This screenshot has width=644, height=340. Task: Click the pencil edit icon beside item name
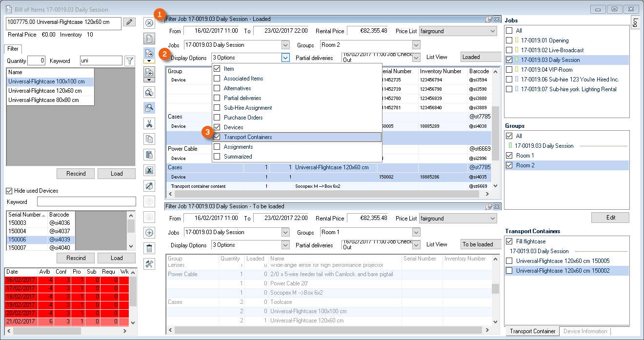129,22
